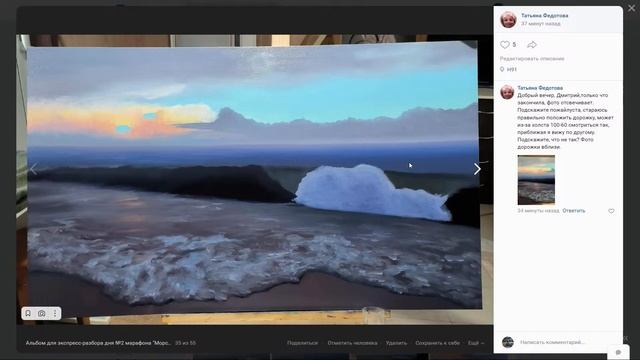Click Редактировать описание
Image resolution: width=640 pixels, height=360 pixels.
[x=532, y=59]
